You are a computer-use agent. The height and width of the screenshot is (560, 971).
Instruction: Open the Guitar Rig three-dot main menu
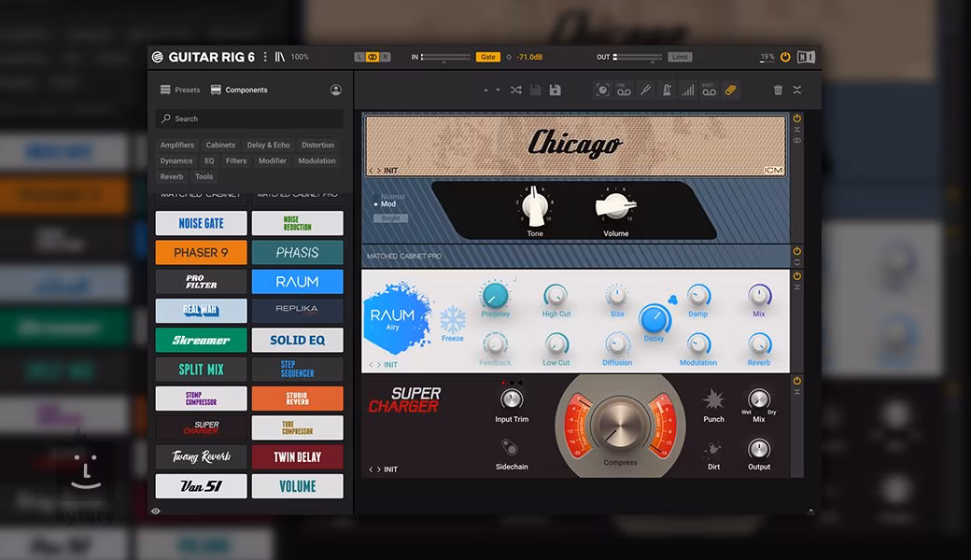point(265,57)
